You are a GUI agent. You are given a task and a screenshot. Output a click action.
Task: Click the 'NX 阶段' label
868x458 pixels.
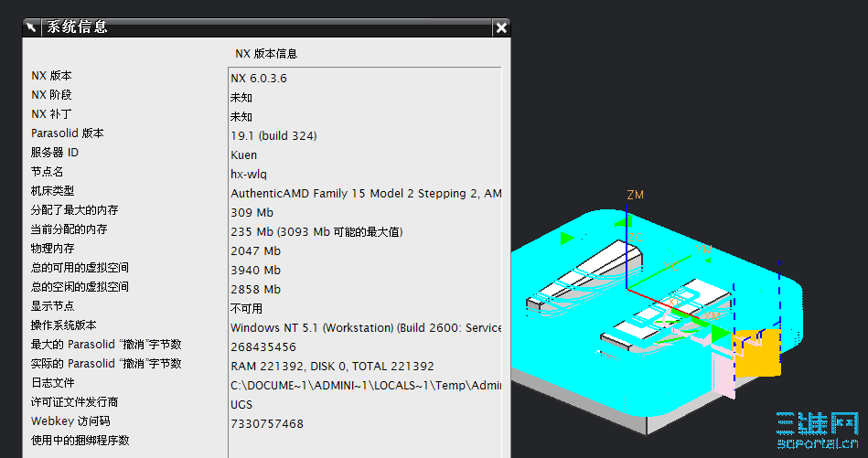point(51,94)
